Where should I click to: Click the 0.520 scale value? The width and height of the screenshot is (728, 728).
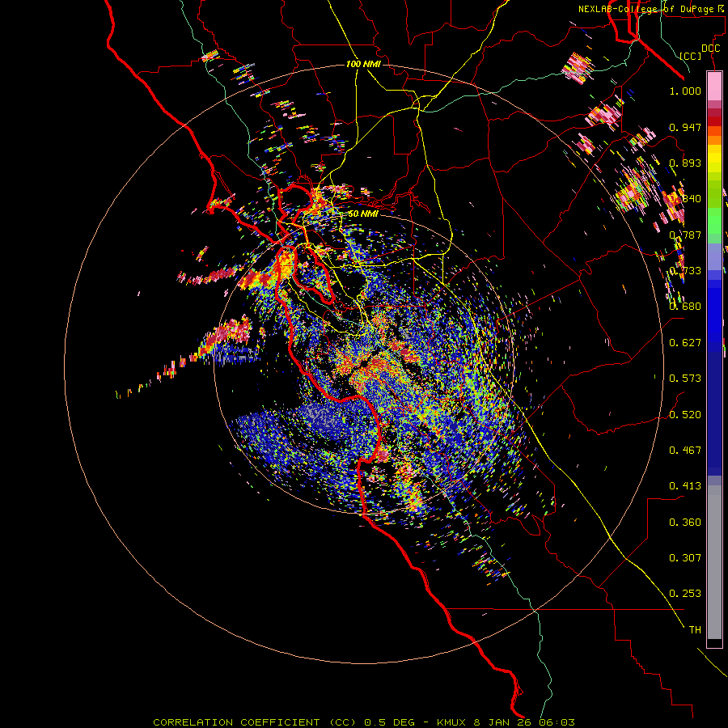click(685, 415)
